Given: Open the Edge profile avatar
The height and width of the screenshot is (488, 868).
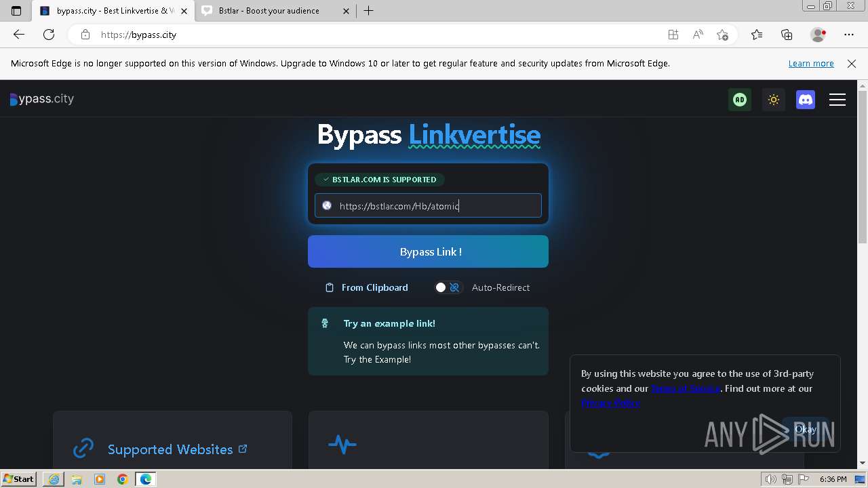Looking at the screenshot, I should point(818,35).
